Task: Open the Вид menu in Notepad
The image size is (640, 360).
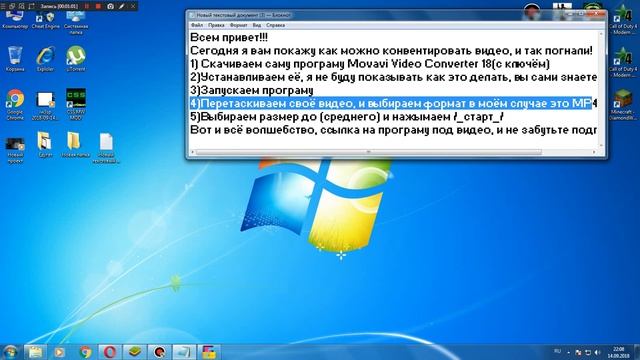Action: click(256, 25)
